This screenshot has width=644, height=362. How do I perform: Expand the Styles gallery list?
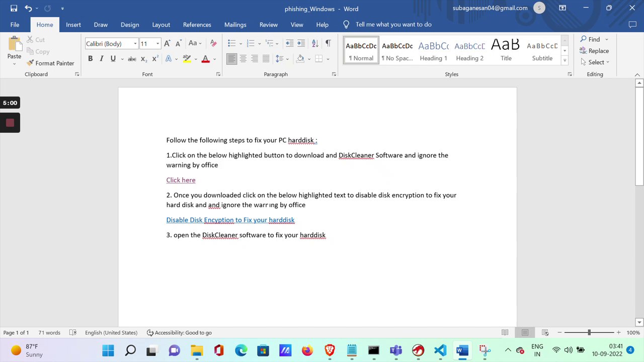[x=565, y=60]
